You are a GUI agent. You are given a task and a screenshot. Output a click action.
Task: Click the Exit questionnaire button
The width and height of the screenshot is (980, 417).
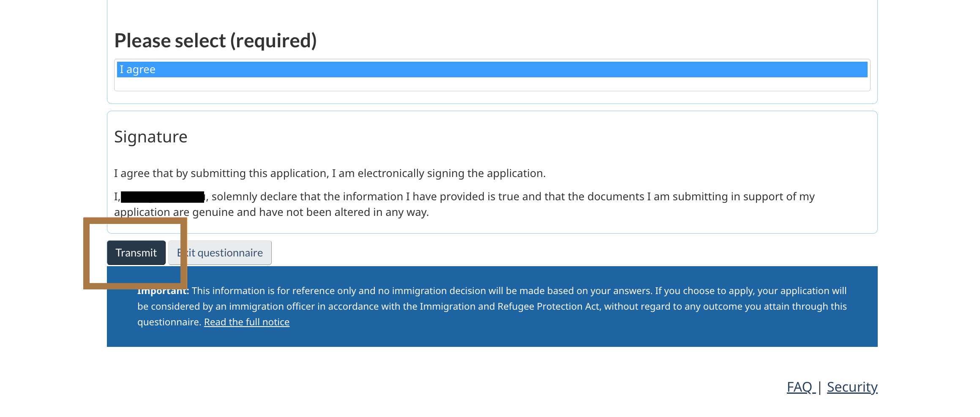220,253
